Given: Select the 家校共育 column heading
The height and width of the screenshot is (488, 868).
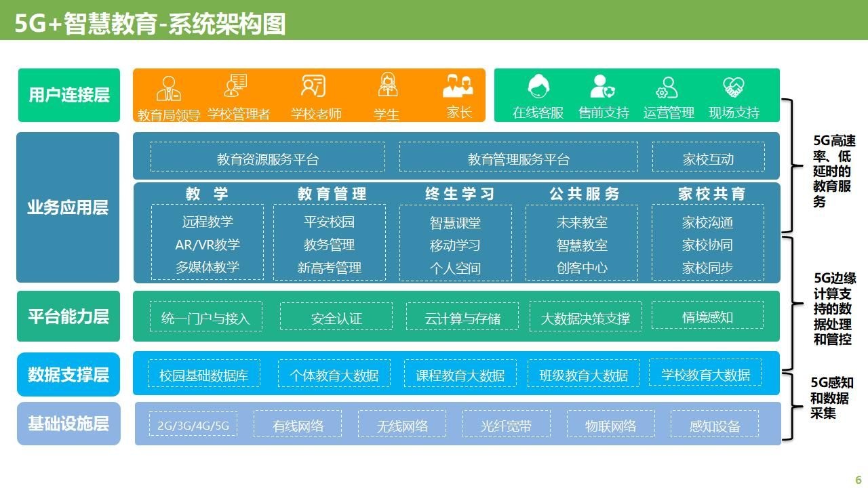Looking at the screenshot, I should 711,194.
